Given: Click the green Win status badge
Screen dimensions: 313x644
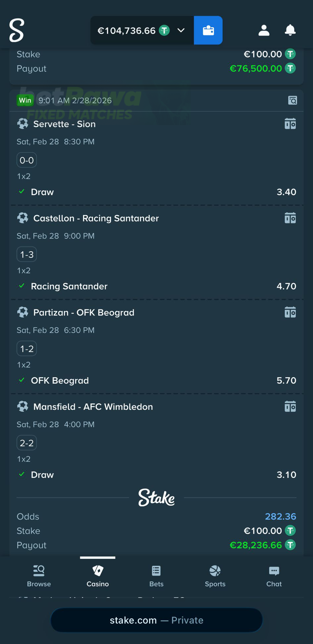Looking at the screenshot, I should (25, 100).
